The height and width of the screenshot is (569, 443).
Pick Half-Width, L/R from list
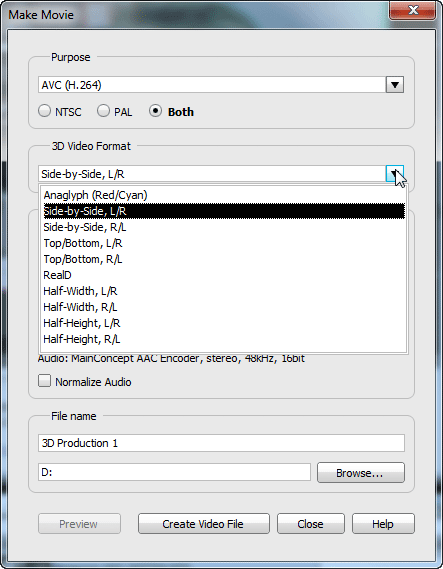[224, 291]
